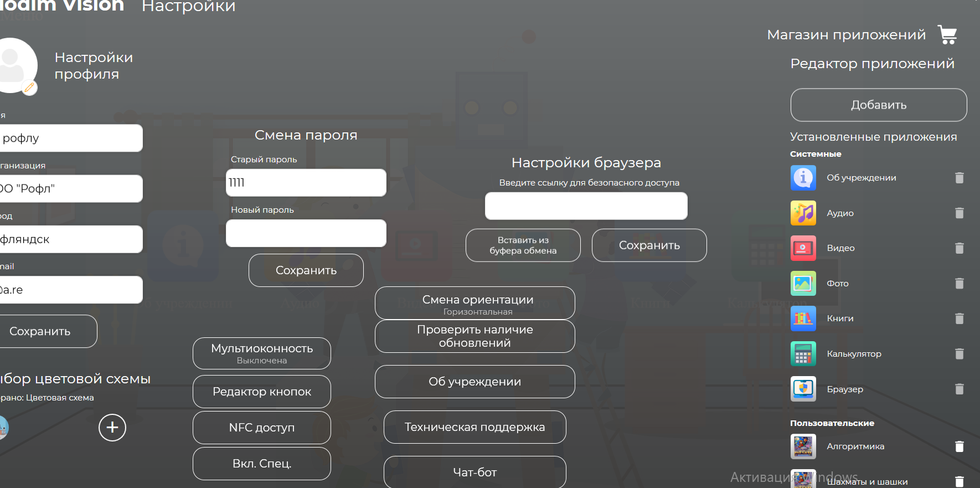980x488 pixels.
Task: Select the Калькулятор app icon
Action: (x=803, y=354)
